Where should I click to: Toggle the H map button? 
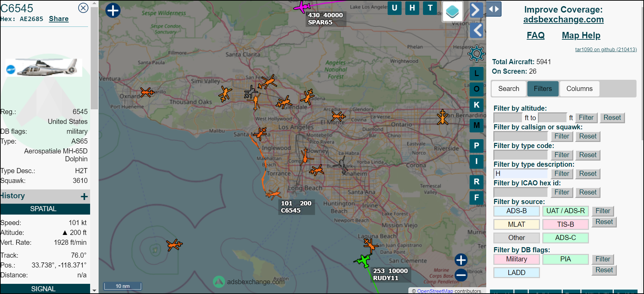412,8
